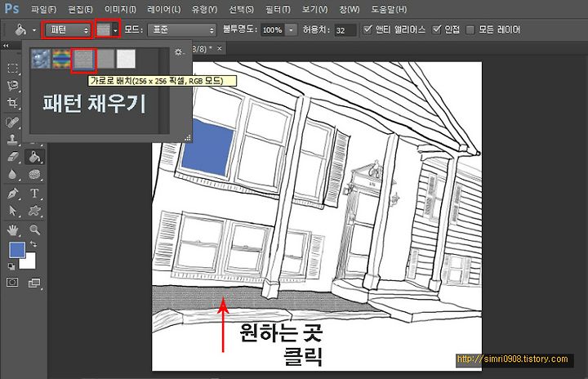Open pattern picker gear menu
Screen dimensions: 588x379
coord(179,51)
